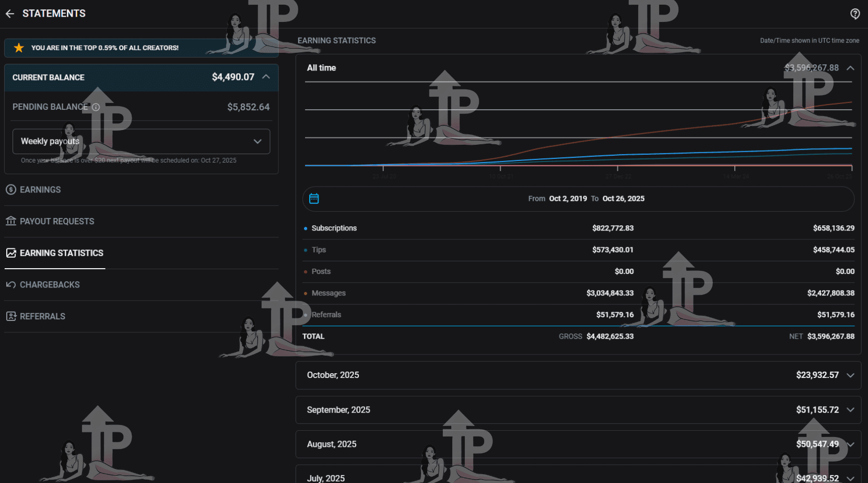This screenshot has height=483, width=868.
Task: Open the Earnings section icon
Action: (x=11, y=190)
